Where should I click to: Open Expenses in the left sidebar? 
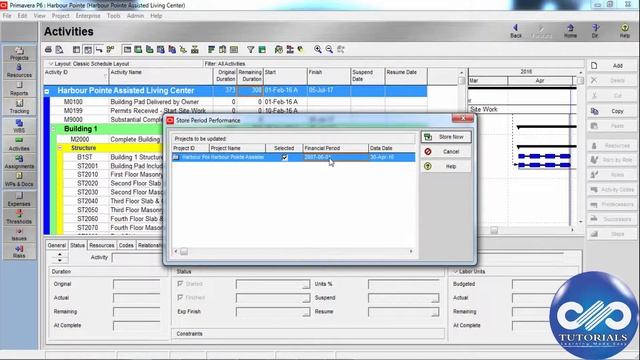tap(19, 199)
